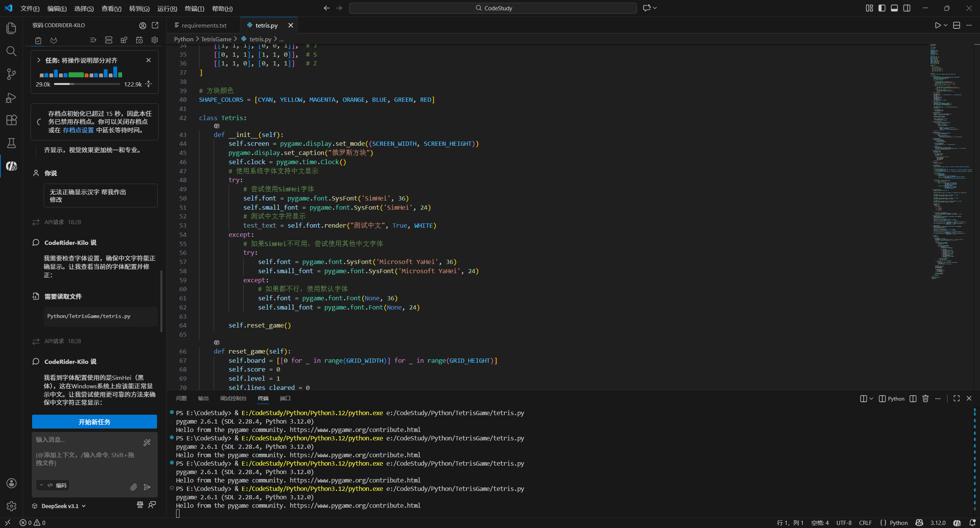Click the 开始新任务 button
The height and width of the screenshot is (528, 980).
(95, 422)
